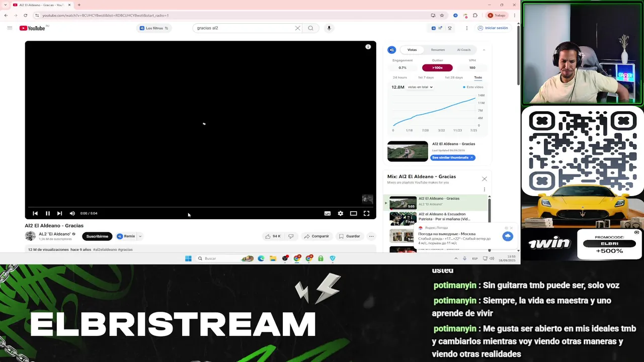Select the 1st 7 days range
Screen dimensions: 644x362
[x=426, y=77]
